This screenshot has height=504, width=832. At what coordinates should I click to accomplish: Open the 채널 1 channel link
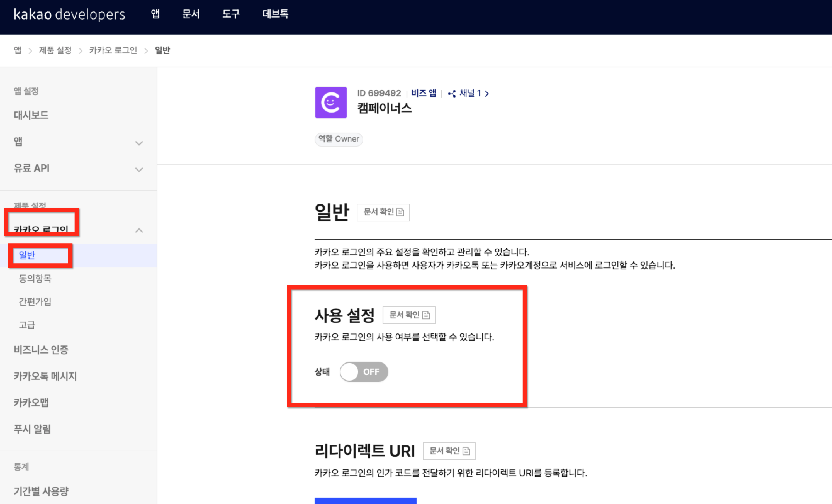469,93
